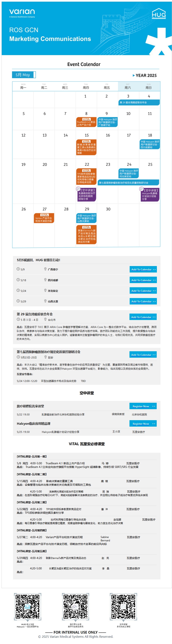172x644 pixels.
Task: Click the 空中讲堂 icon on the May 25 event
Action: (141, 189)
